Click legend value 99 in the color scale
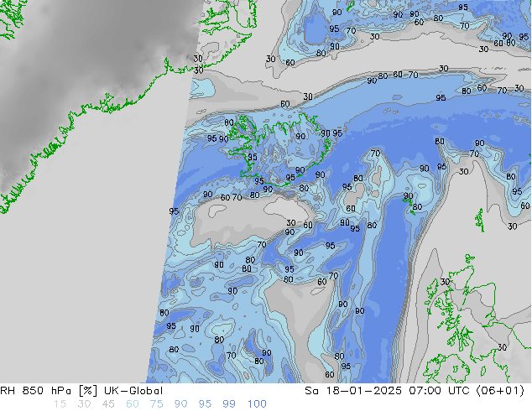The image size is (532, 411). point(229,404)
